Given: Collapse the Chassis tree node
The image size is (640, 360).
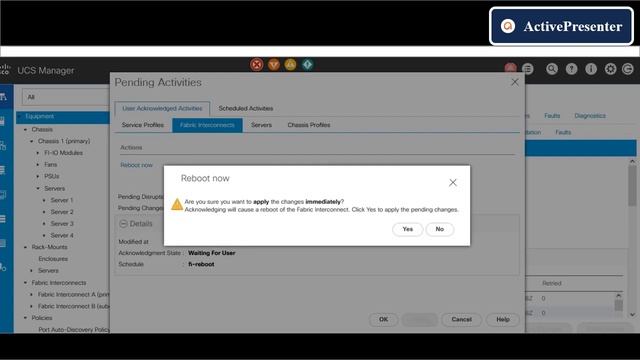Looking at the screenshot, I should [25, 129].
